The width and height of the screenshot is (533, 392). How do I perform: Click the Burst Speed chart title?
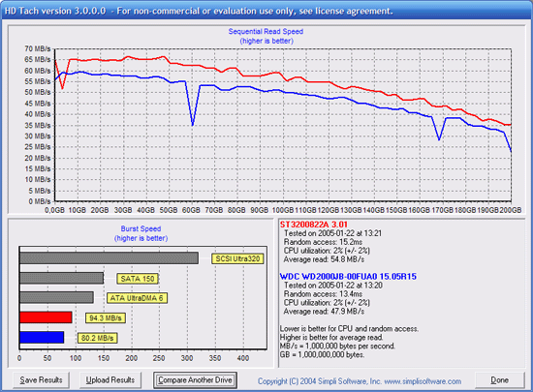(141, 228)
